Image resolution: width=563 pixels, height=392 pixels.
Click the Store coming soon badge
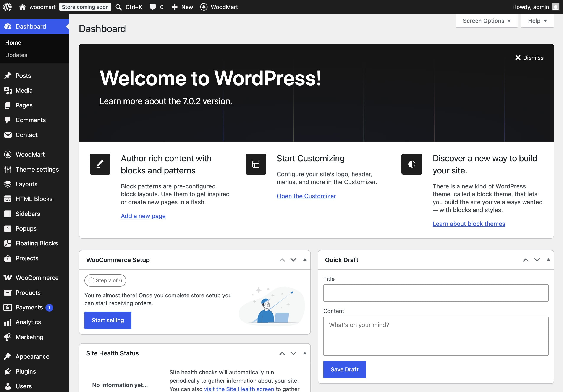tap(85, 7)
